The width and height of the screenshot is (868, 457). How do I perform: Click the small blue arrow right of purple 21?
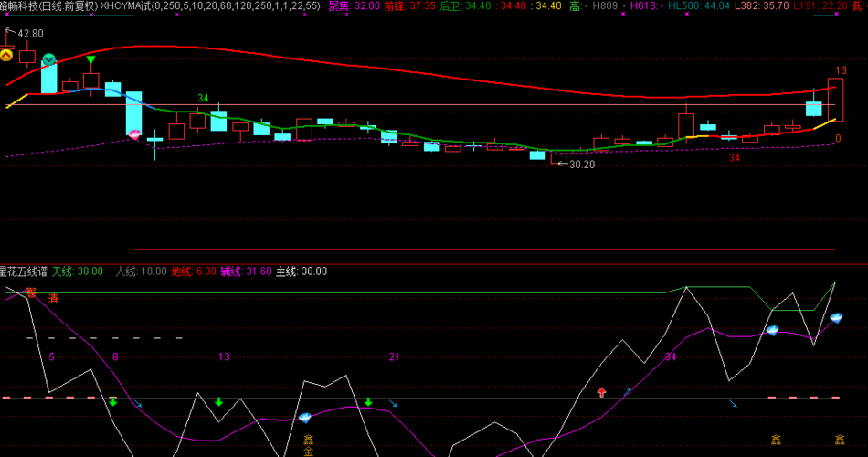(x=393, y=404)
